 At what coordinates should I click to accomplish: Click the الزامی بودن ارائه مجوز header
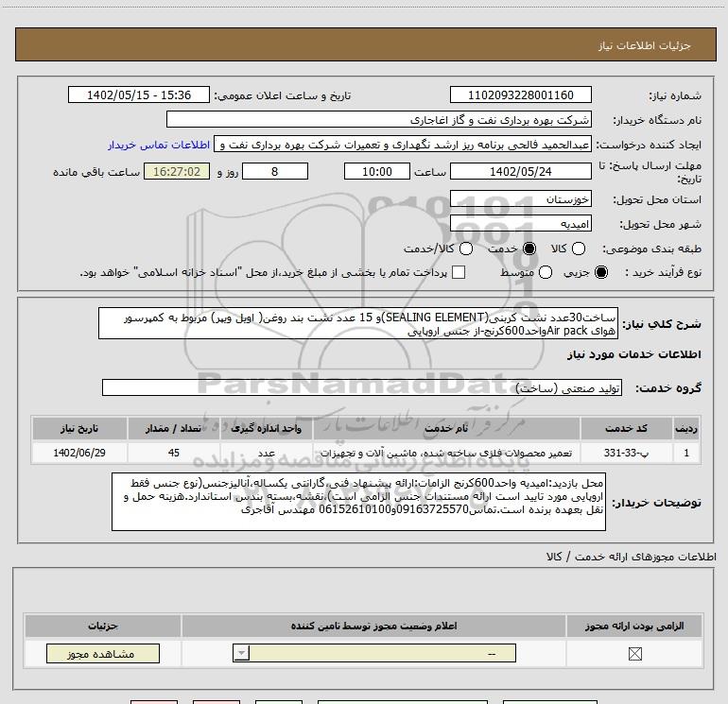pos(634,626)
